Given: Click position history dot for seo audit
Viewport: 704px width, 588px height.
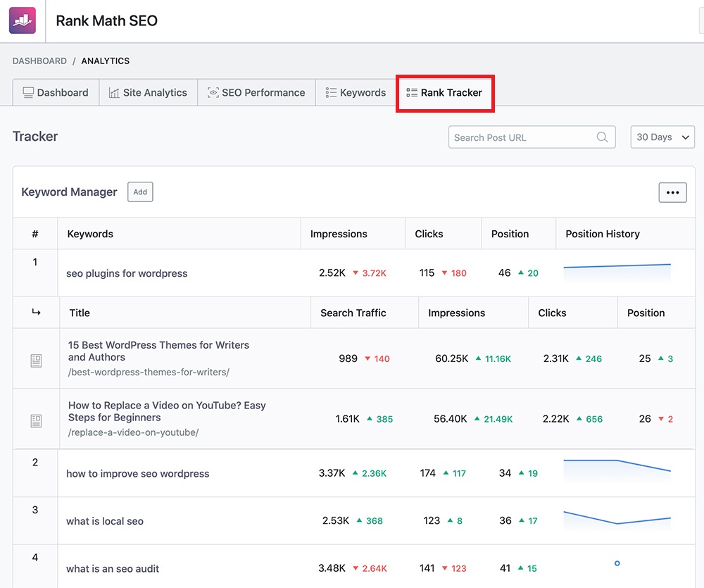Looking at the screenshot, I should (x=617, y=563).
